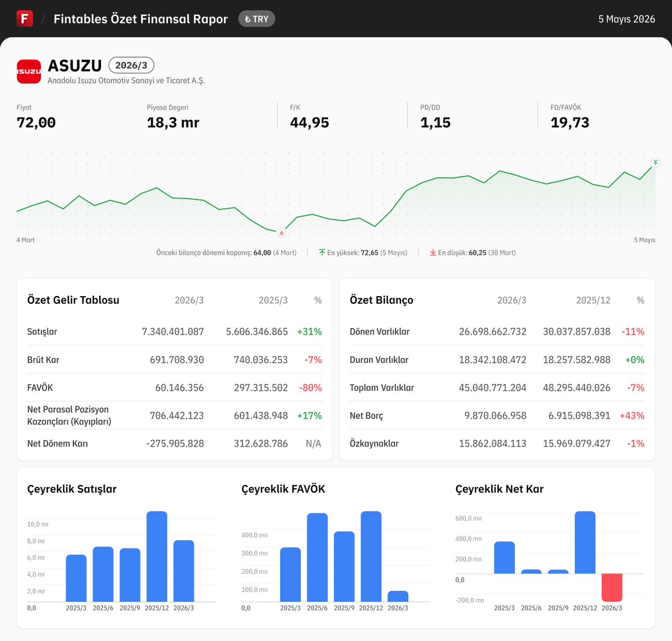Click the ASUZU ticker name
The width and height of the screenshot is (672, 641).
pyautogui.click(x=74, y=65)
